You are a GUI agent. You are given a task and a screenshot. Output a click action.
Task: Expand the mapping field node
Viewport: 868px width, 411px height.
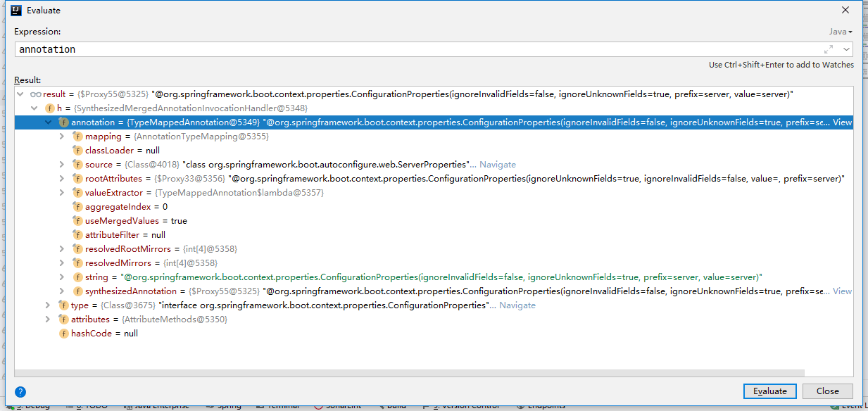(x=62, y=137)
